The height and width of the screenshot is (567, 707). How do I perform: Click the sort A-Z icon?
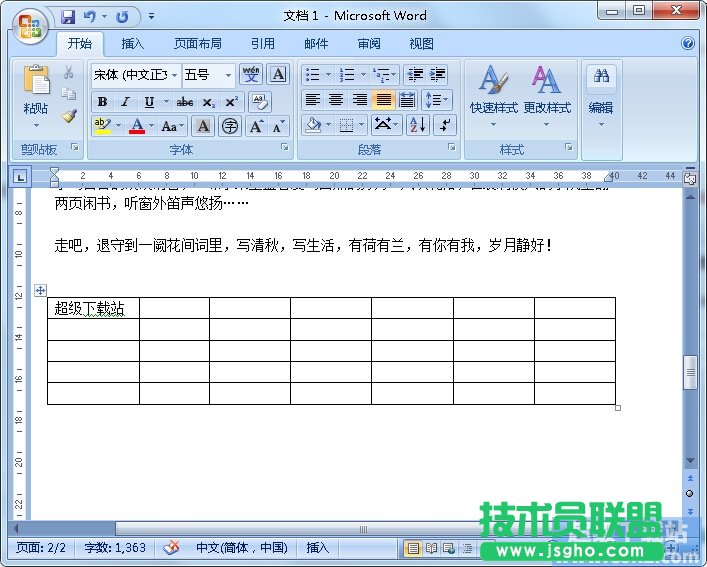[x=417, y=125]
